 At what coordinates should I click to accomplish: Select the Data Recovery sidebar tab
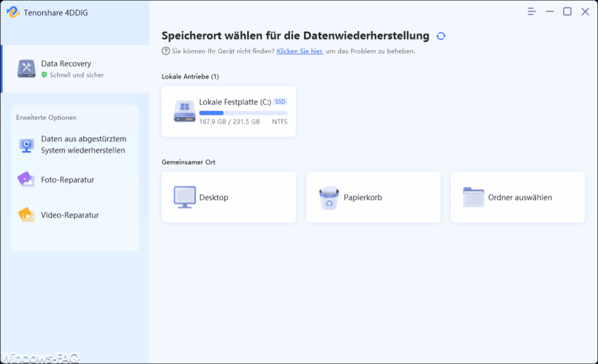pos(75,69)
